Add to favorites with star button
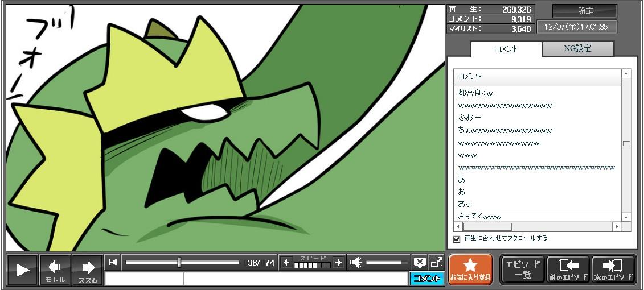The width and height of the screenshot is (644, 290). 470,270
